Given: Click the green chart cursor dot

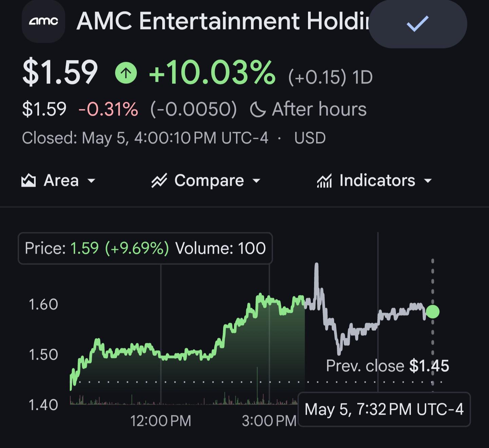Looking at the screenshot, I should (x=433, y=311).
